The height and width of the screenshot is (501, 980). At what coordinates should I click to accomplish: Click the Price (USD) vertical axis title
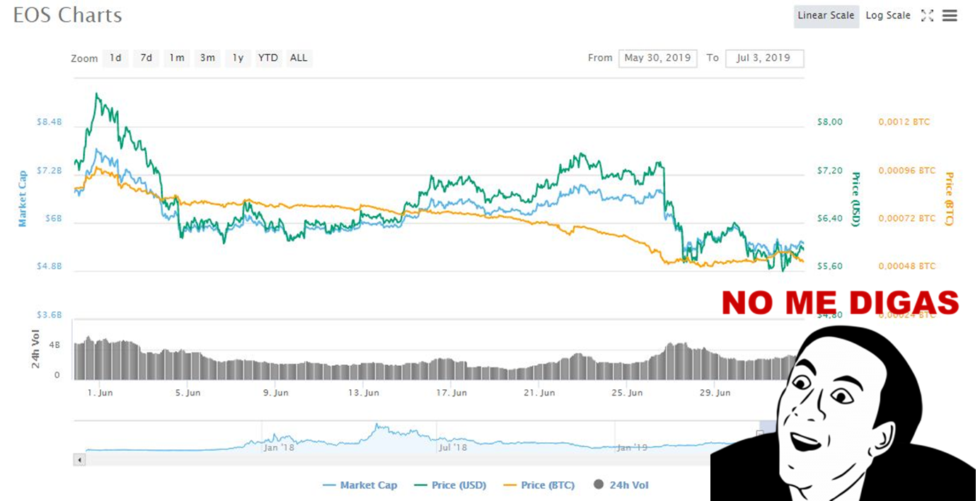(x=855, y=199)
